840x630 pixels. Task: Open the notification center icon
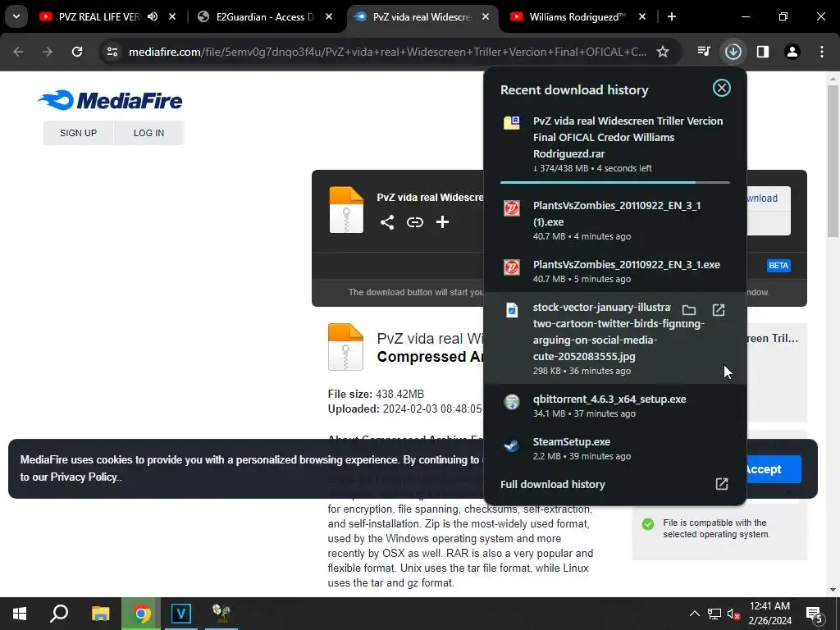[x=815, y=614]
